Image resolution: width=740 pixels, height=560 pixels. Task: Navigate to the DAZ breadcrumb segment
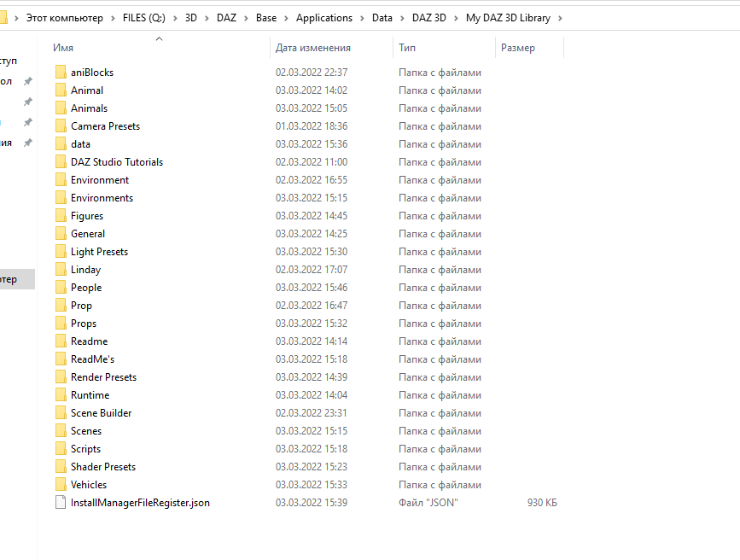(x=226, y=18)
